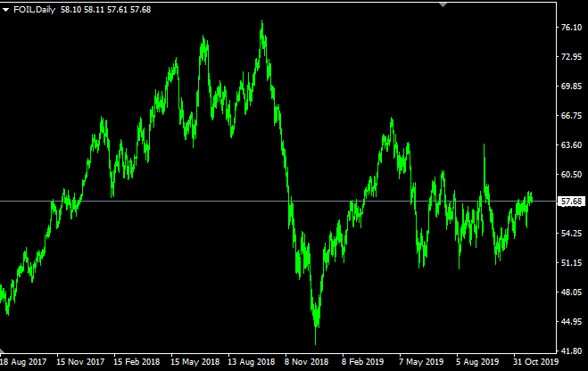Click the 54.25 price scale label

(x=572, y=234)
